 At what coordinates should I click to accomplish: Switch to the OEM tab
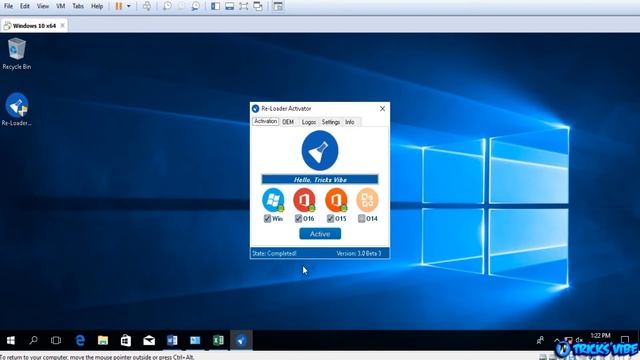tap(288, 122)
